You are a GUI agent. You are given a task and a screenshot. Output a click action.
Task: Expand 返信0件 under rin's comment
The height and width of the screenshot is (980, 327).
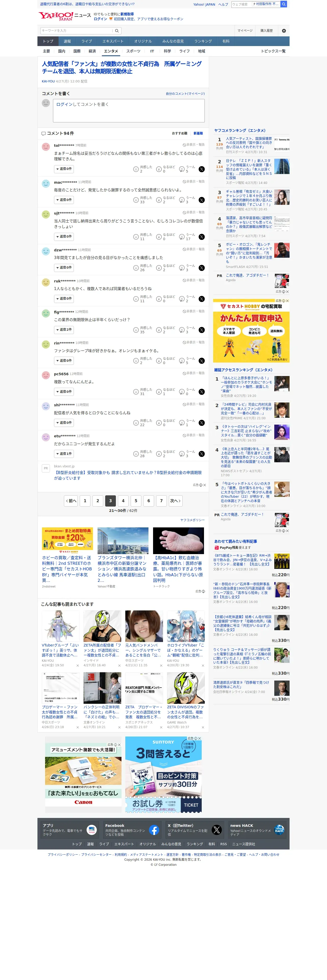tap(64, 361)
